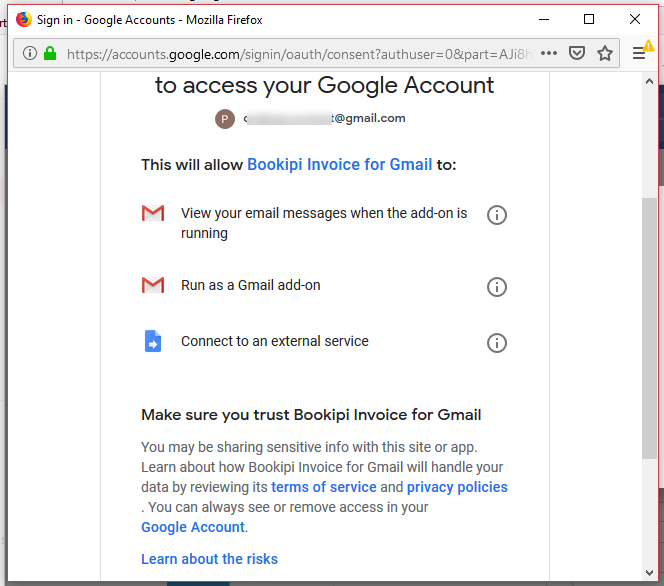
Task: Click the 'Connect to an external service' text
Action: (x=275, y=341)
